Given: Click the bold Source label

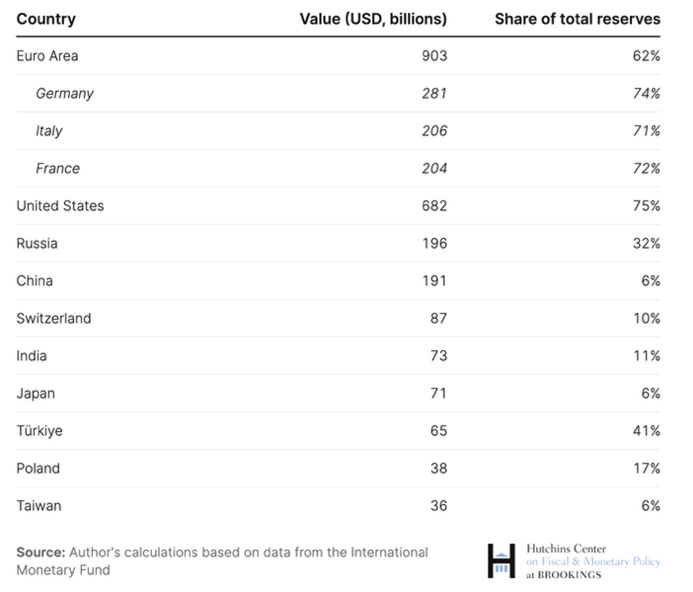Looking at the screenshot, I should pos(41,552).
